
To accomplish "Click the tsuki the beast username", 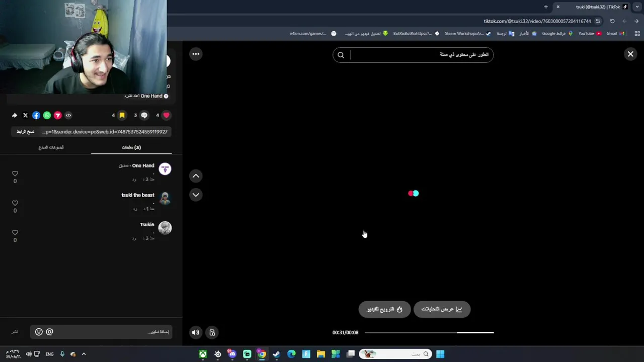I will tap(138, 195).
